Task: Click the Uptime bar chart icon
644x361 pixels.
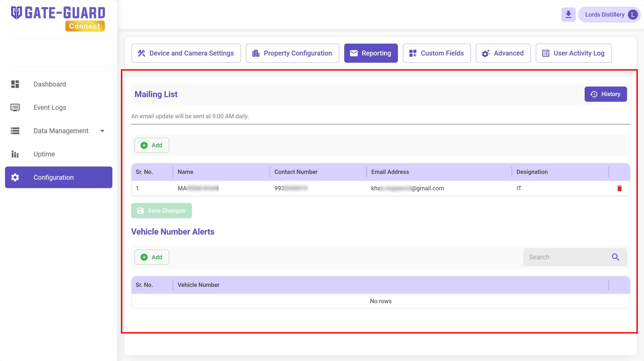Action: (15, 154)
